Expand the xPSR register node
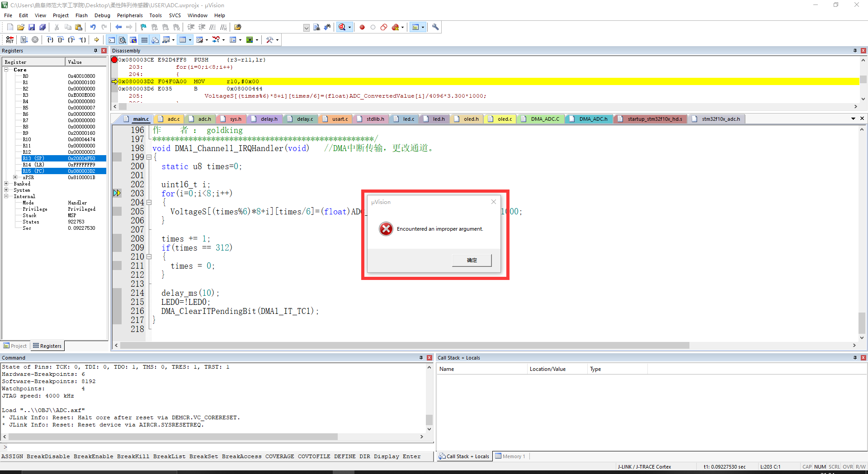Viewport: 868px width, 474px height. point(15,177)
